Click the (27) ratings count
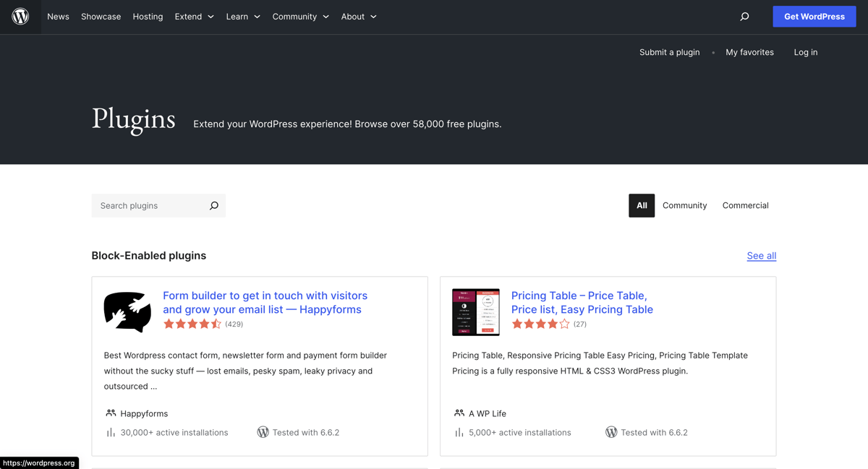 point(580,324)
